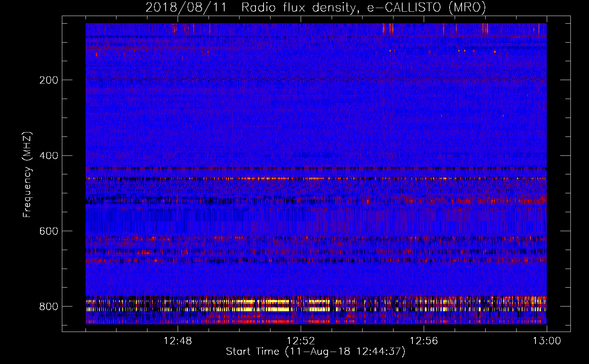This screenshot has width=589, height=364.
Task: Click the 12:56 time tick label
Action: tap(424, 341)
